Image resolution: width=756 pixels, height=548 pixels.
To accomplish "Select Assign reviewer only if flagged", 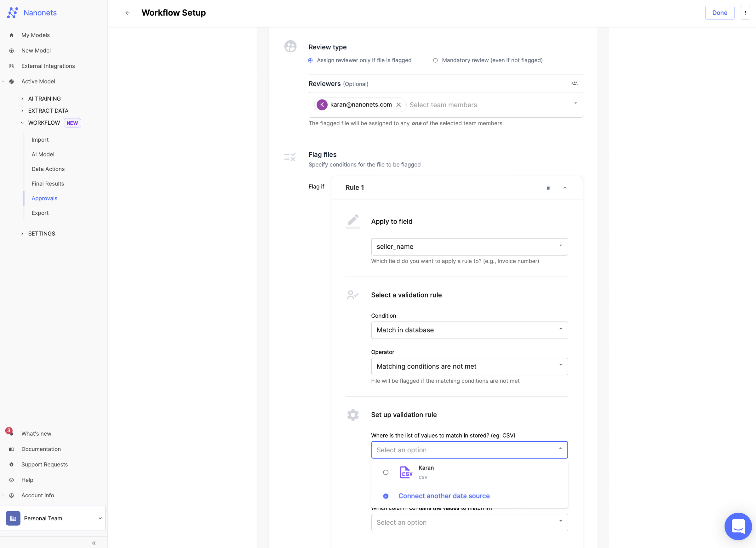I will [310, 60].
